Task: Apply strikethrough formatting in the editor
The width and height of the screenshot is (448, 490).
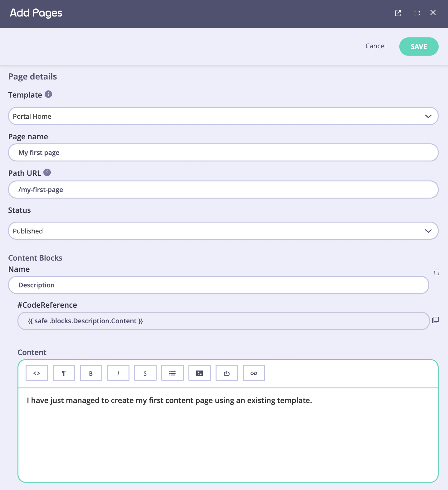Action: click(145, 373)
